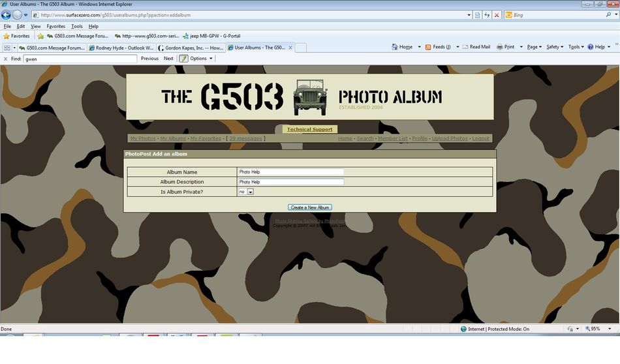620x364 pixels.
Task: Click the Quick Tabs icon
Action: pos(7,48)
